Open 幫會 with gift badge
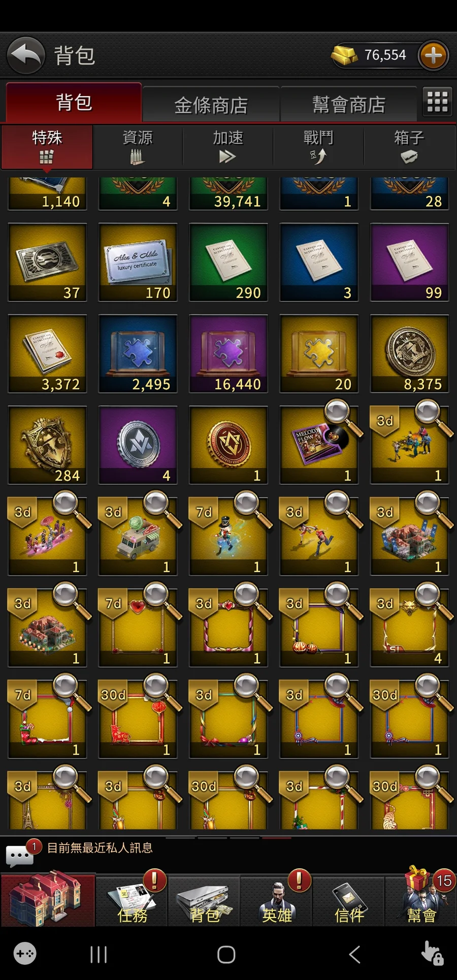 (x=421, y=900)
